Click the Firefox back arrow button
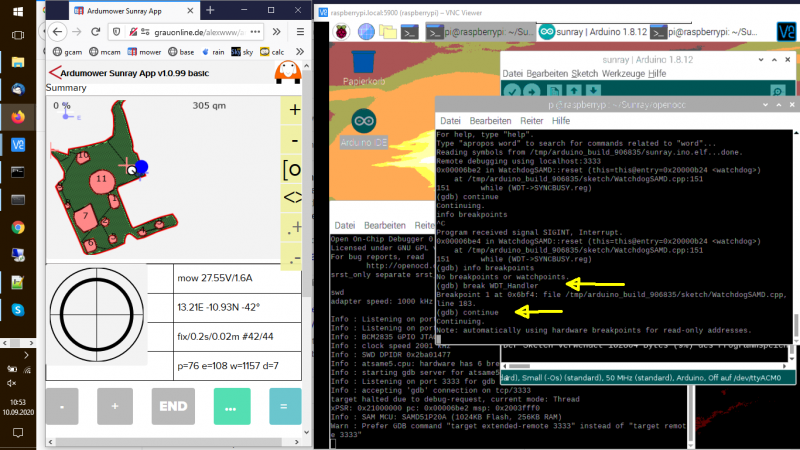 [x=57, y=32]
